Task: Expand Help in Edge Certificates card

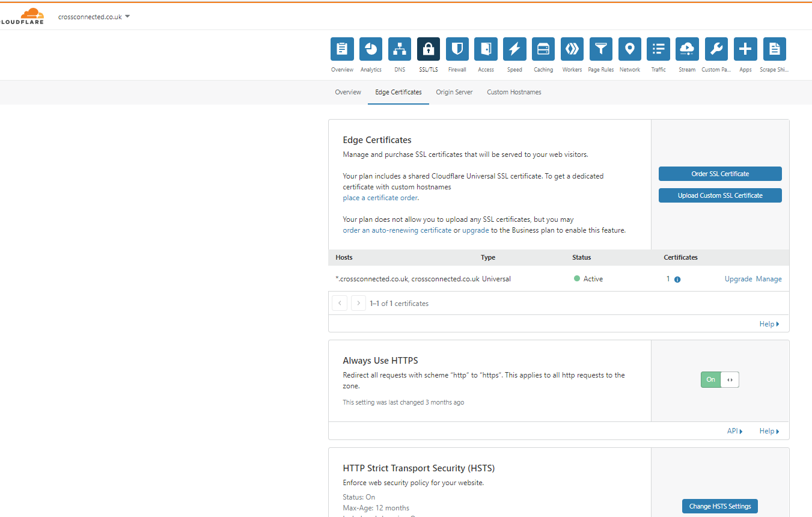Action: click(x=769, y=324)
